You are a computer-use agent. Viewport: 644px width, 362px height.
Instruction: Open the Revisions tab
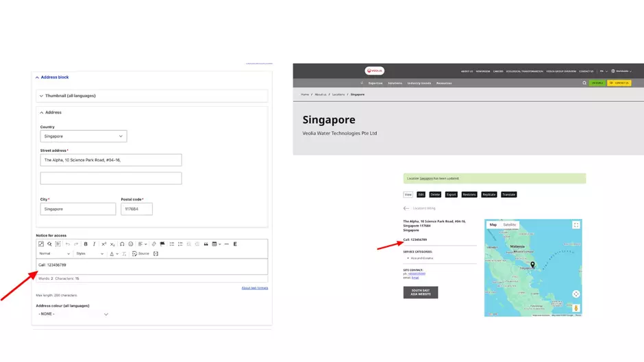pyautogui.click(x=469, y=194)
